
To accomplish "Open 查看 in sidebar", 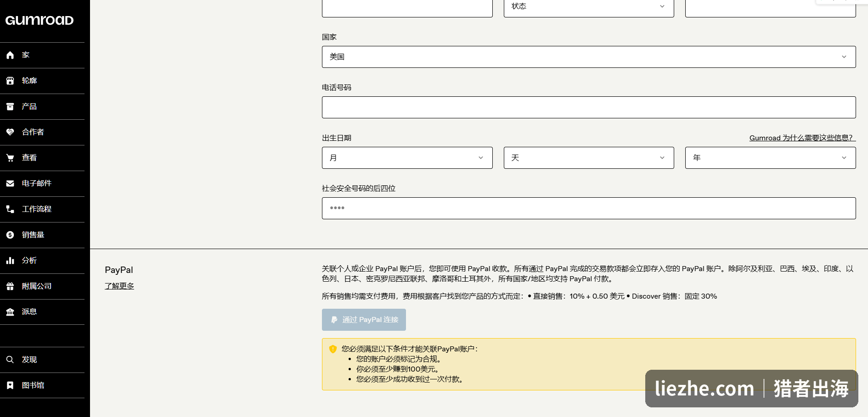I will tap(42, 158).
